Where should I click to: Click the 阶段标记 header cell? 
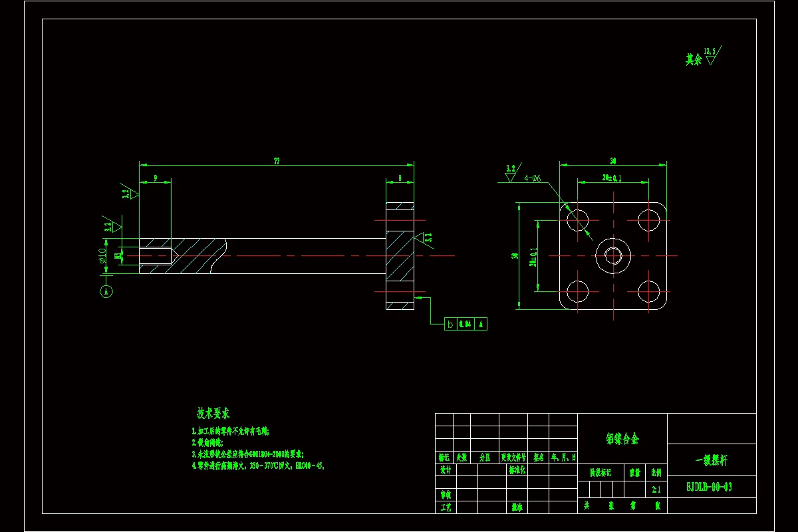click(x=601, y=473)
